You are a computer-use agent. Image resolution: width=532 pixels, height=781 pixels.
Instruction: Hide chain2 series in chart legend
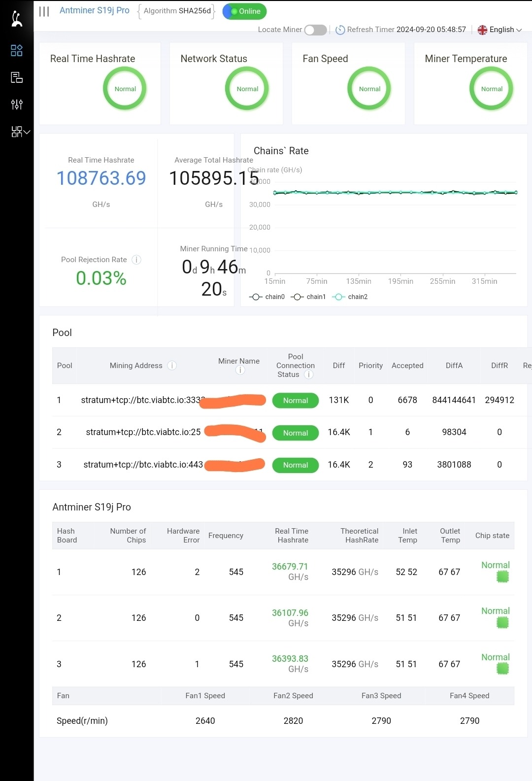(350, 297)
